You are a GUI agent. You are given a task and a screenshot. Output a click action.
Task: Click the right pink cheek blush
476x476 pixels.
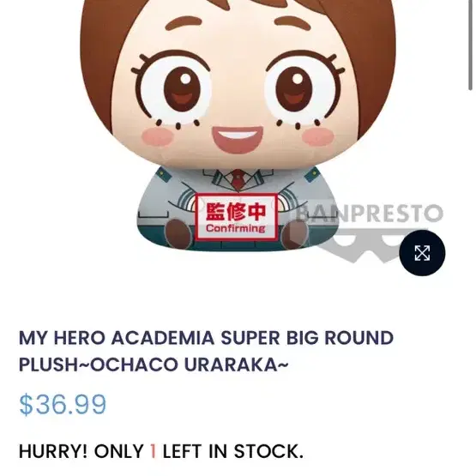(x=317, y=136)
